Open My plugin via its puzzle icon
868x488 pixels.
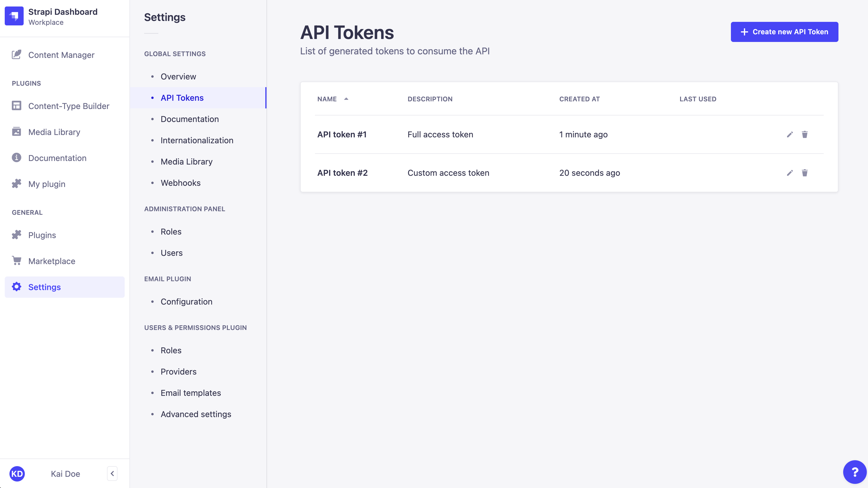(x=17, y=184)
